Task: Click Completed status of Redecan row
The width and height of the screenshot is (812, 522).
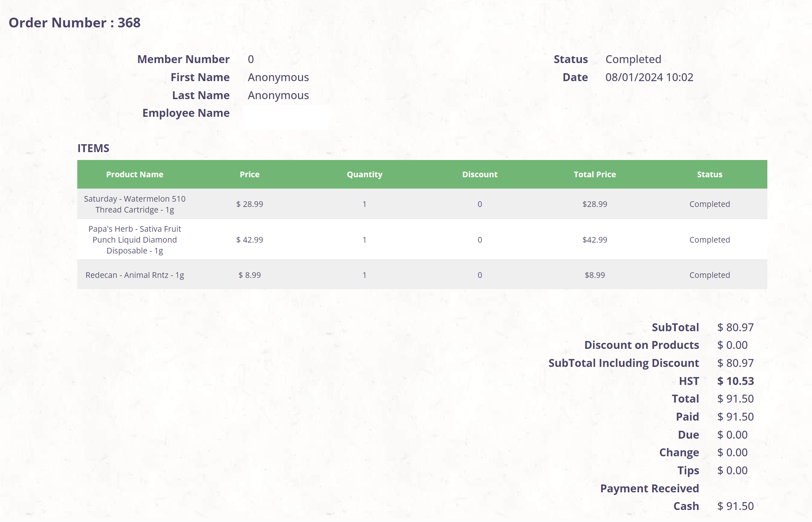Action: [x=710, y=275]
